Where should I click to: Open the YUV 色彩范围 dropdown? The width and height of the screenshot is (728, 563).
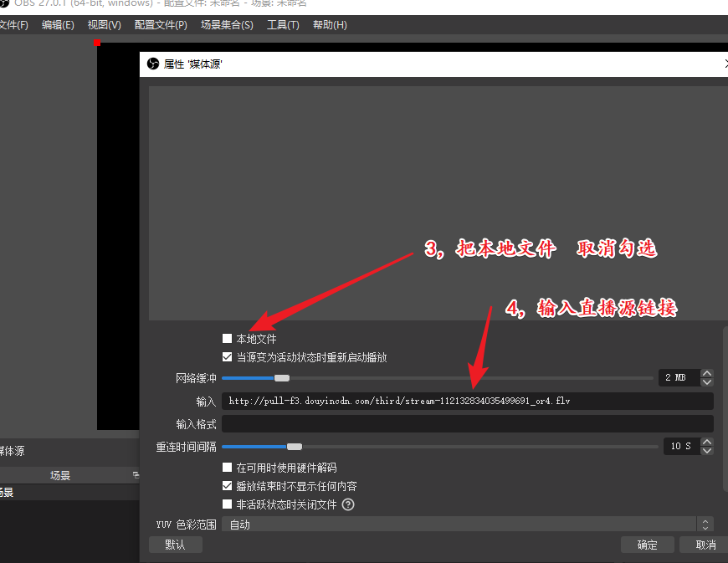(x=467, y=525)
